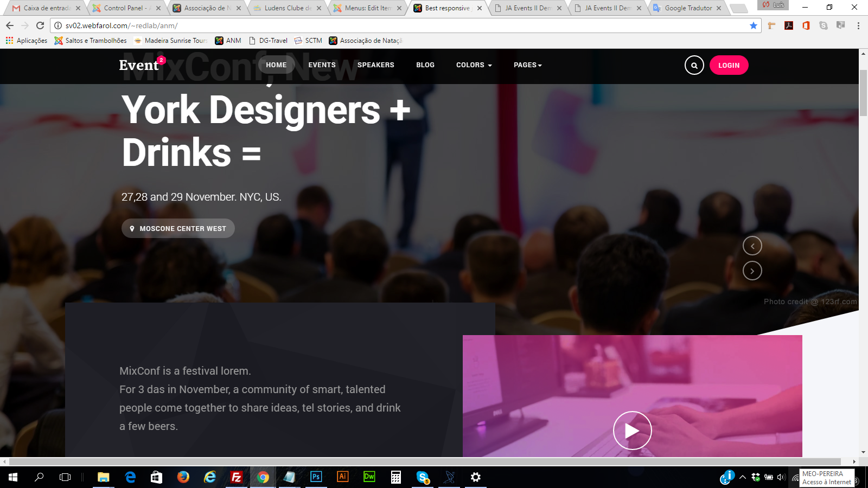
Task: Open Associação de Nataç bookmark
Action: [366, 41]
